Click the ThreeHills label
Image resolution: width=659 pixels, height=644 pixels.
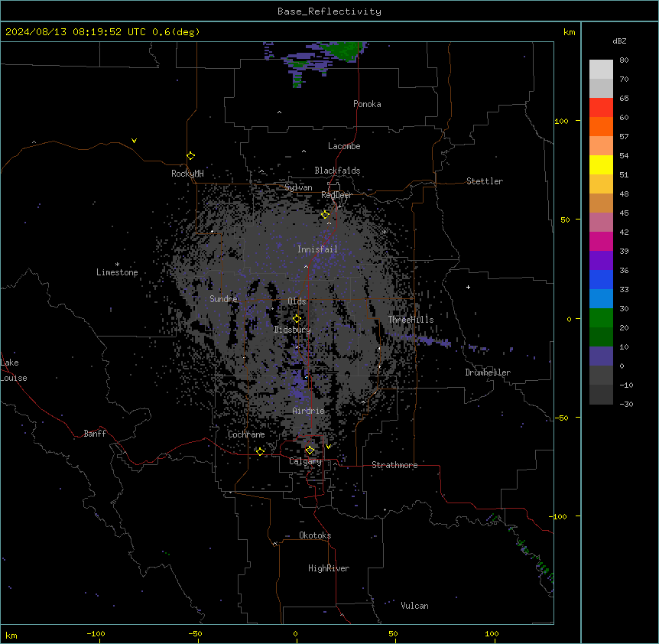(x=411, y=320)
